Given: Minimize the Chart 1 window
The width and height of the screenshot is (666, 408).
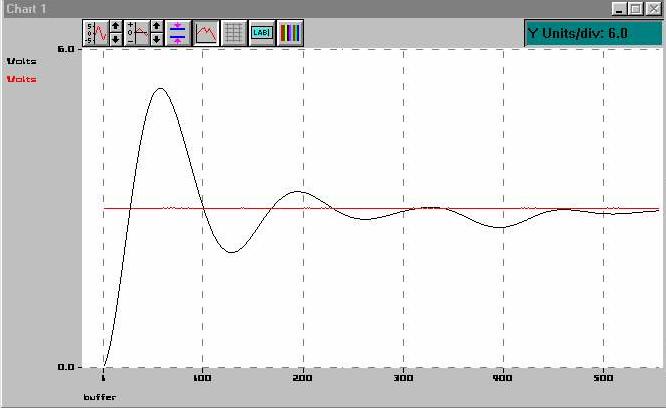Looking at the screenshot, I should pos(619,9).
